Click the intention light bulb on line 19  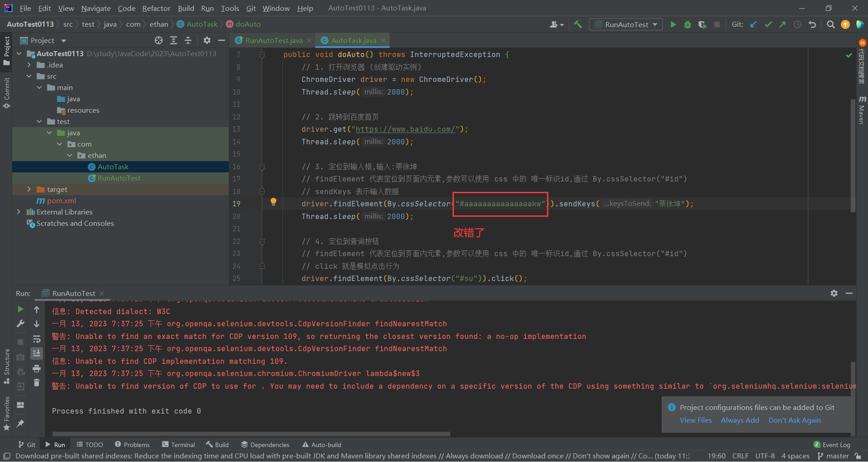click(274, 202)
